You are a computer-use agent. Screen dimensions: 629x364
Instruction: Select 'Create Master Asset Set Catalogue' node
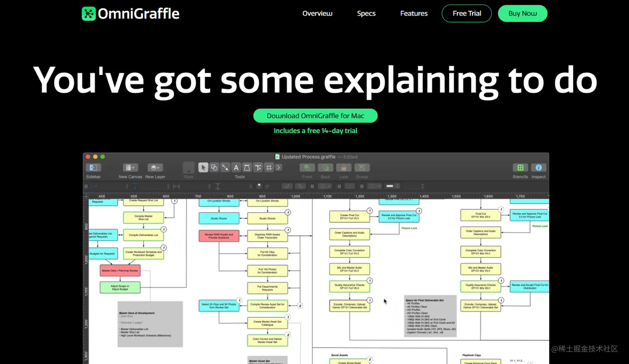[x=267, y=323]
